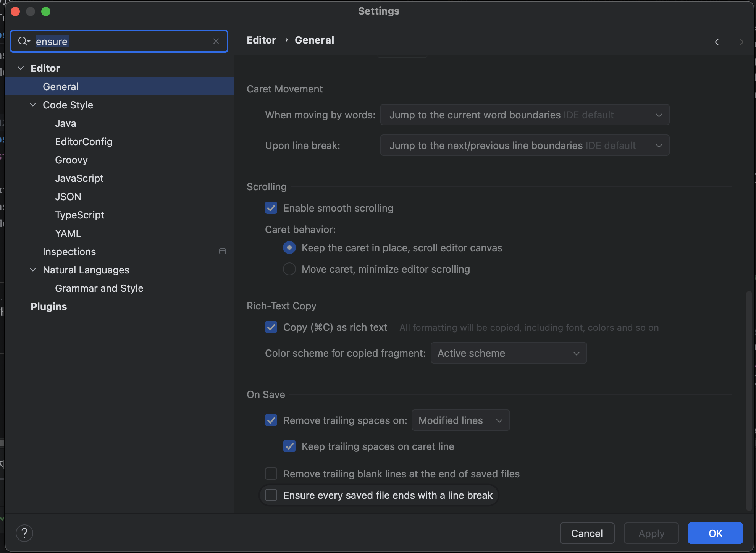The height and width of the screenshot is (553, 756).
Task: Collapse the Code Style tree node
Action: pos(33,105)
